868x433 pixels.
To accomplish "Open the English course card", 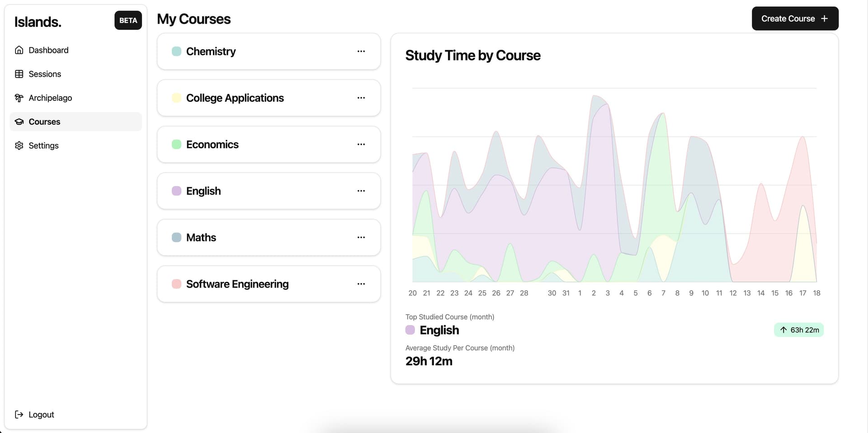I will [x=268, y=191].
